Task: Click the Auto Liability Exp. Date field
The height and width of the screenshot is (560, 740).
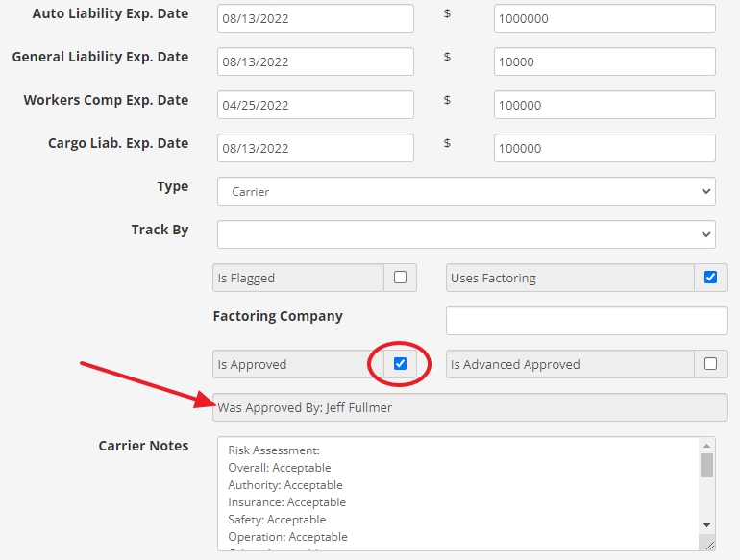Action: 315,18
